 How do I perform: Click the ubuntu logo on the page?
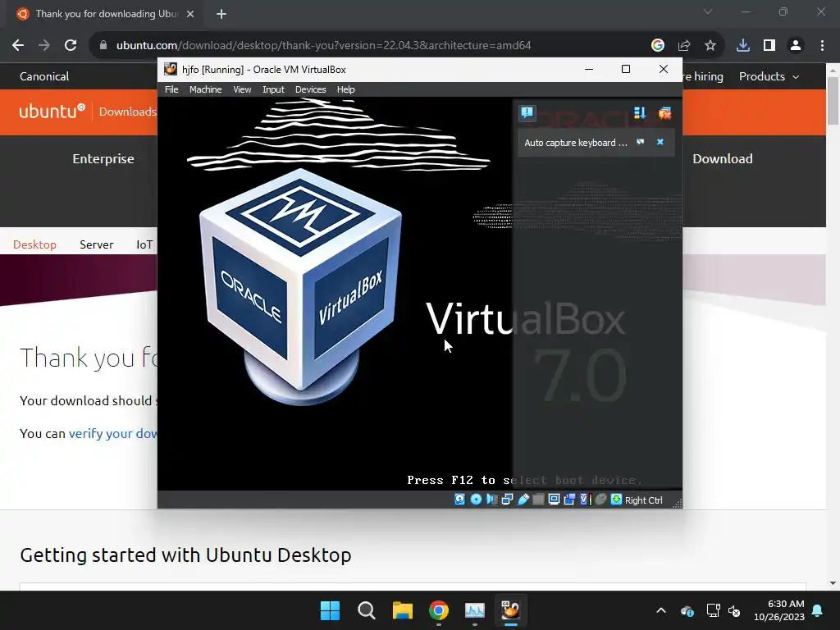52,111
